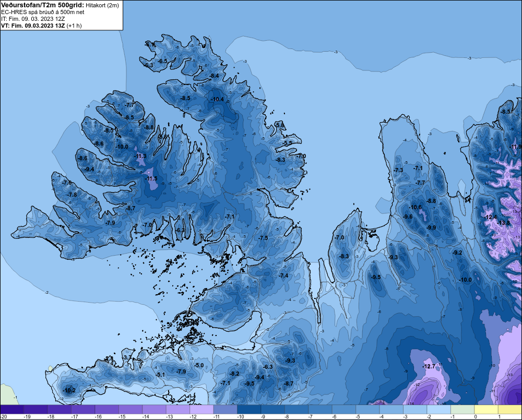Screen dimensions: 522x420
Task: Click the -10.4 temperature label
Action: coord(218,99)
